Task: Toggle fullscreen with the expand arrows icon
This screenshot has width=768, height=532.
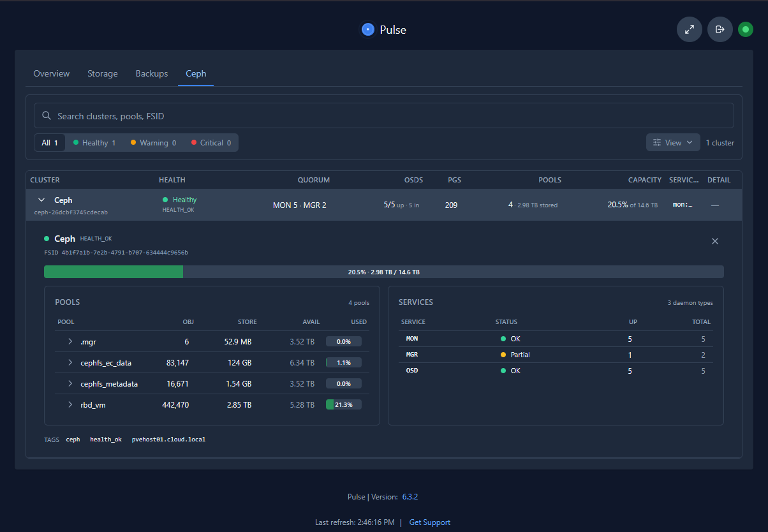Action: [690, 29]
